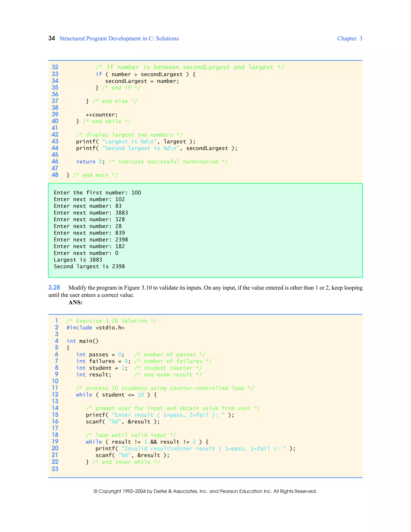This screenshot has height=532, width=411.
Task: Click the Invalid result printf statement
Action: click(195, 448)
